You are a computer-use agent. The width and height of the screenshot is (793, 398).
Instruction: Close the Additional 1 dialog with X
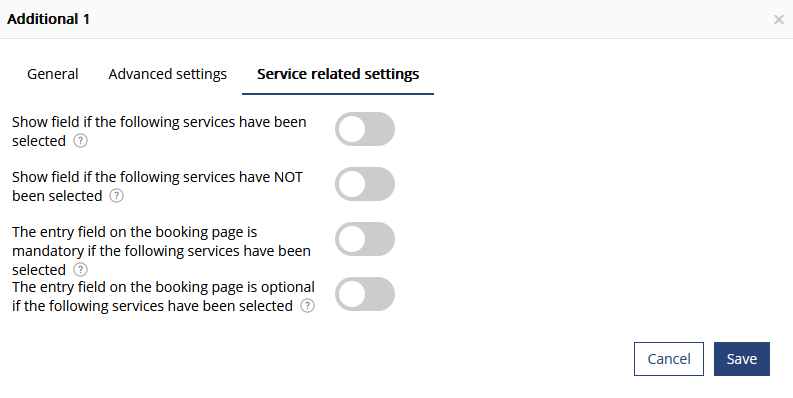pos(778,20)
